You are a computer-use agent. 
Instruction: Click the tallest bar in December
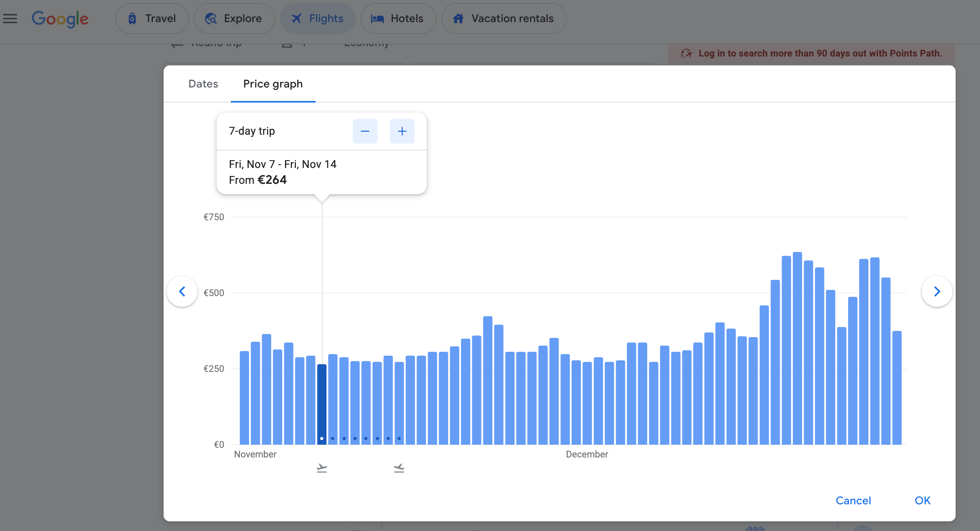[x=797, y=348]
